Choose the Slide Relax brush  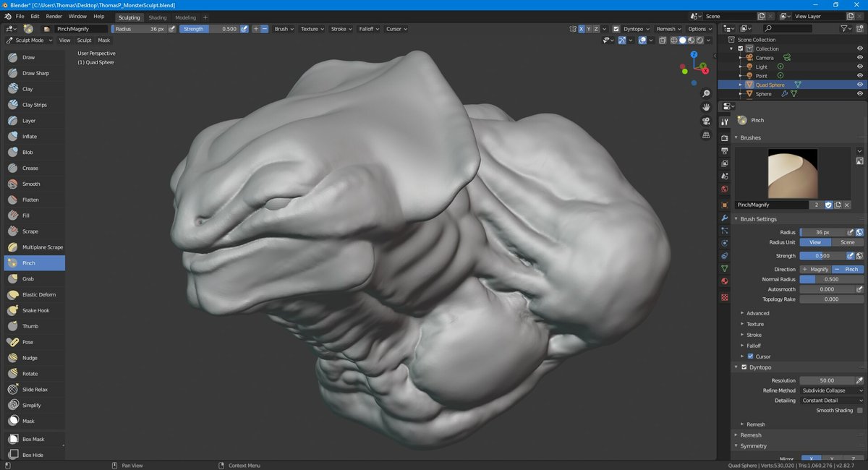pyautogui.click(x=34, y=389)
